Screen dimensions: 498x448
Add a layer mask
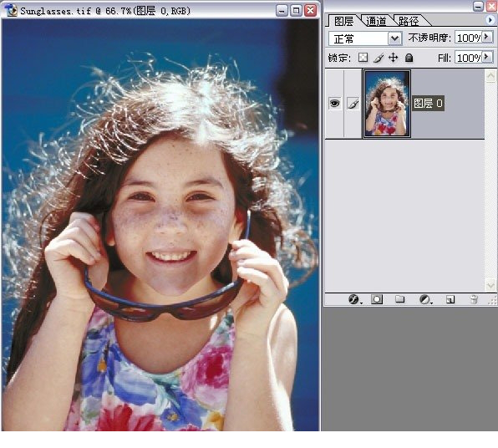pyautogui.click(x=377, y=299)
